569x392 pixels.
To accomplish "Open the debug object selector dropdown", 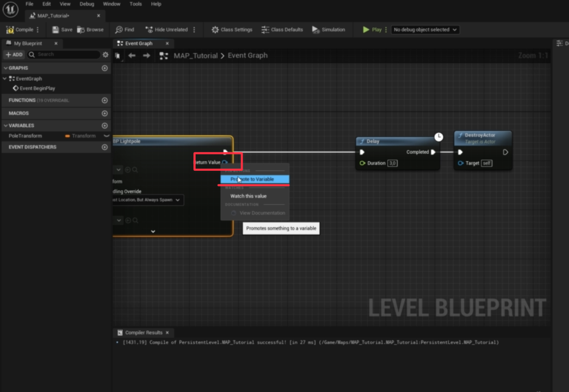I will (425, 30).
